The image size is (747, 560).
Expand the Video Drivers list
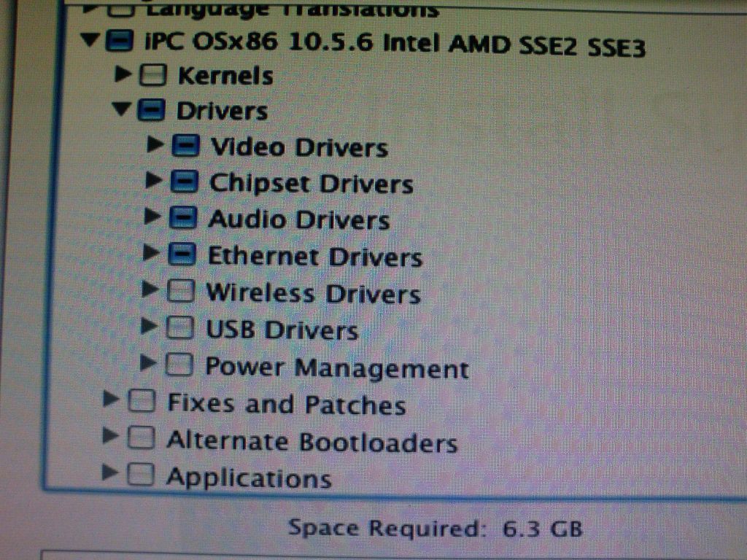(155, 144)
